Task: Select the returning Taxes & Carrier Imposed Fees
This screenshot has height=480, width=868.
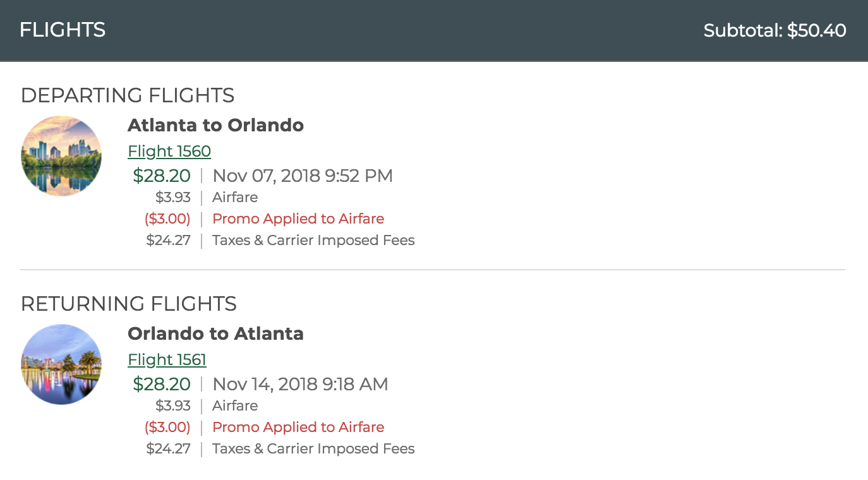Action: click(x=313, y=448)
